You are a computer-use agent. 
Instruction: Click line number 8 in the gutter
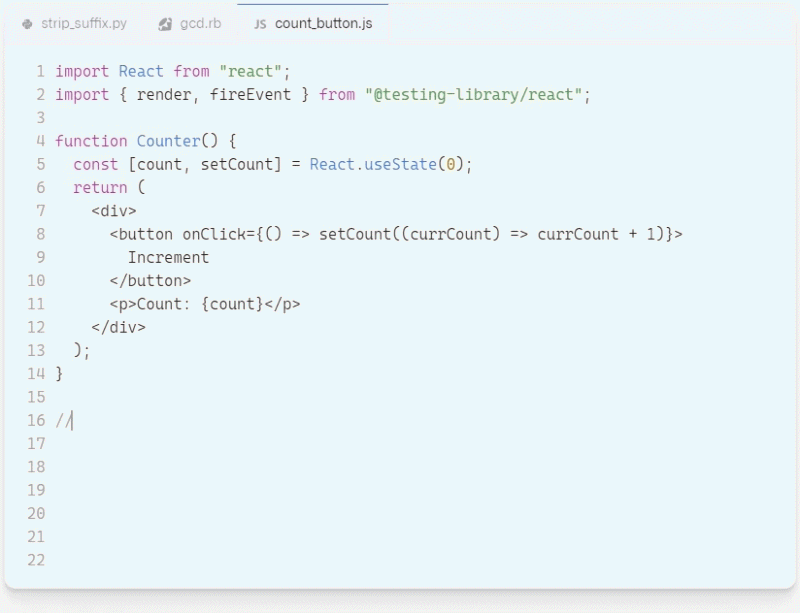pyautogui.click(x=41, y=234)
